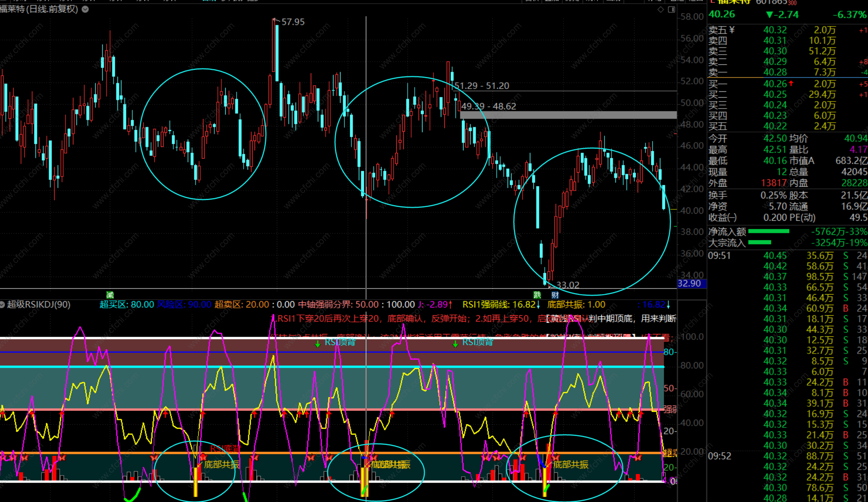The image size is (868, 502).
Task: Click the green 净流入额 progress bar
Action: [768, 231]
